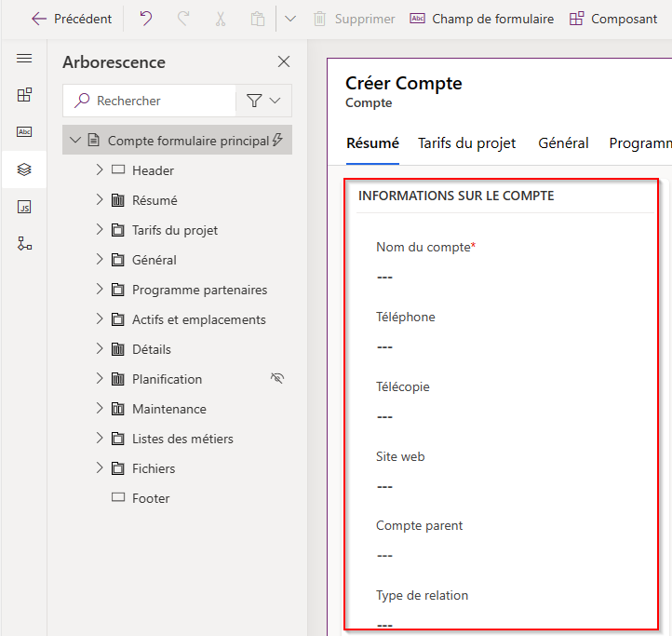Open the Général form tab
Image resolution: width=672 pixels, height=636 pixels.
tap(563, 143)
